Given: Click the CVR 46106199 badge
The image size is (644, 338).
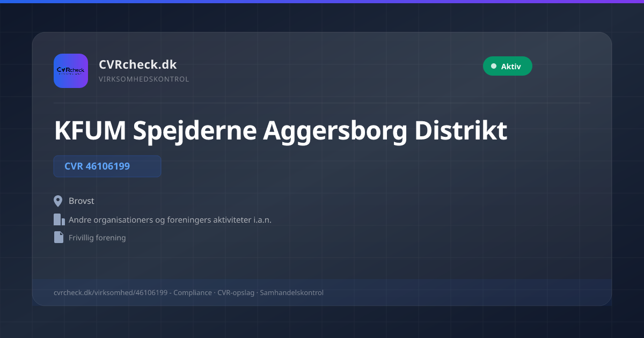Looking at the screenshot, I should coord(107,166).
